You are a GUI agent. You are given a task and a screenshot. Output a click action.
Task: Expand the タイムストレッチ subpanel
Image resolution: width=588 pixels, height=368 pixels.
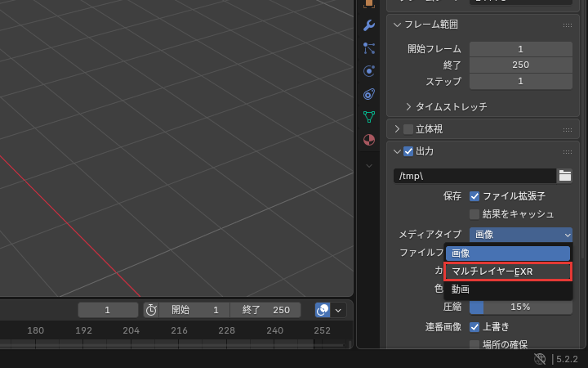pyautogui.click(x=409, y=106)
